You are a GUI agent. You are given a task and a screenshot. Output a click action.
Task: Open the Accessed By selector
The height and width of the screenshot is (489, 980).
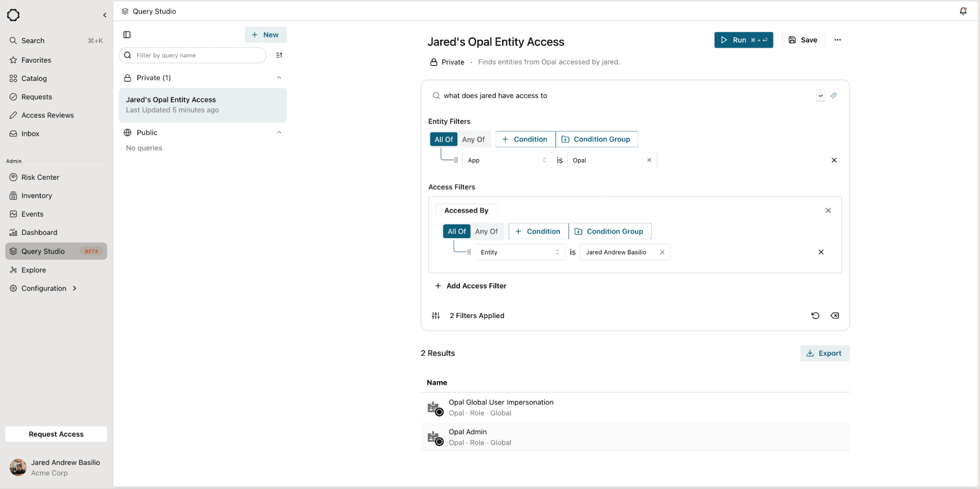(x=466, y=211)
